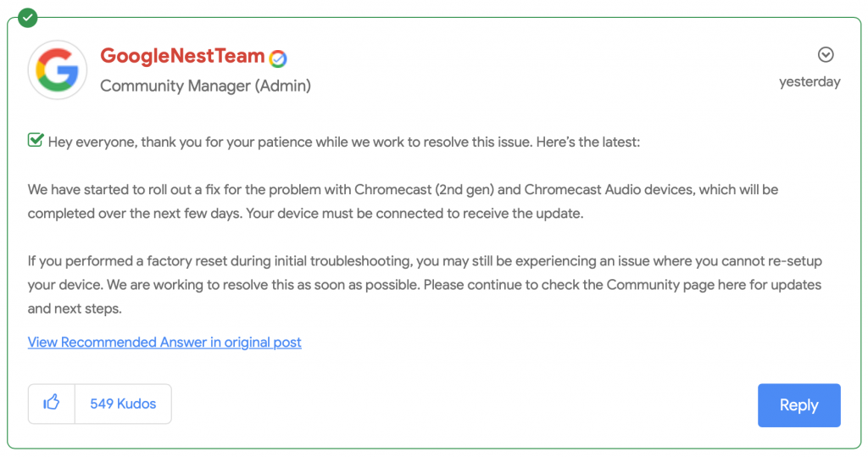Click the green checkmark box in message
Image resolution: width=868 pixels, height=457 pixels.
pyautogui.click(x=36, y=141)
